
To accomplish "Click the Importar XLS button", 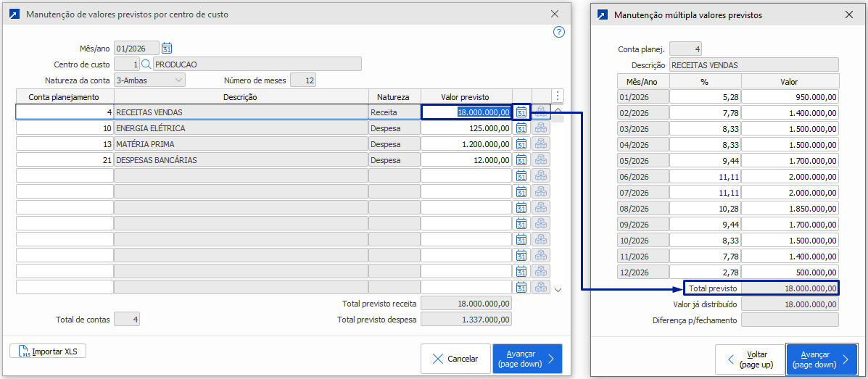I will coord(49,351).
